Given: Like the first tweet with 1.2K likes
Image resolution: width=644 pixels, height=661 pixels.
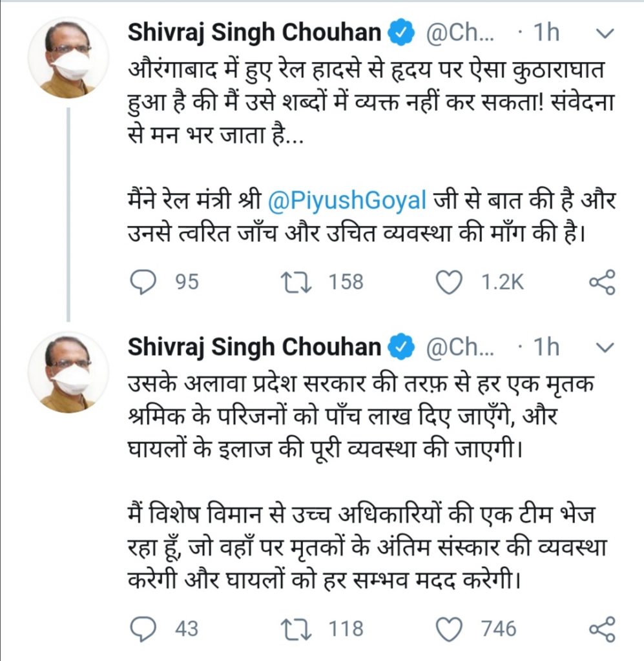Looking at the screenshot, I should pos(449,282).
